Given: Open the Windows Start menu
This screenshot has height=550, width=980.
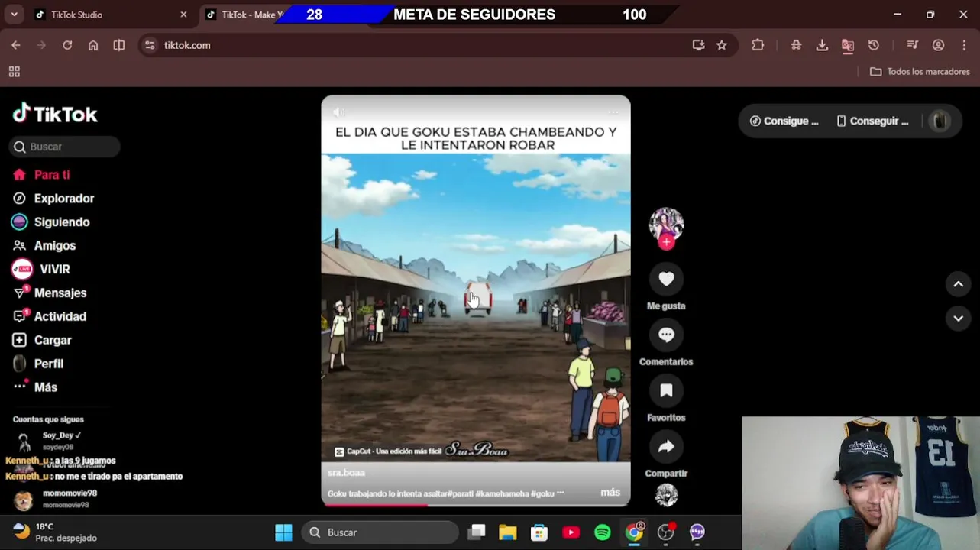Looking at the screenshot, I should [x=283, y=532].
